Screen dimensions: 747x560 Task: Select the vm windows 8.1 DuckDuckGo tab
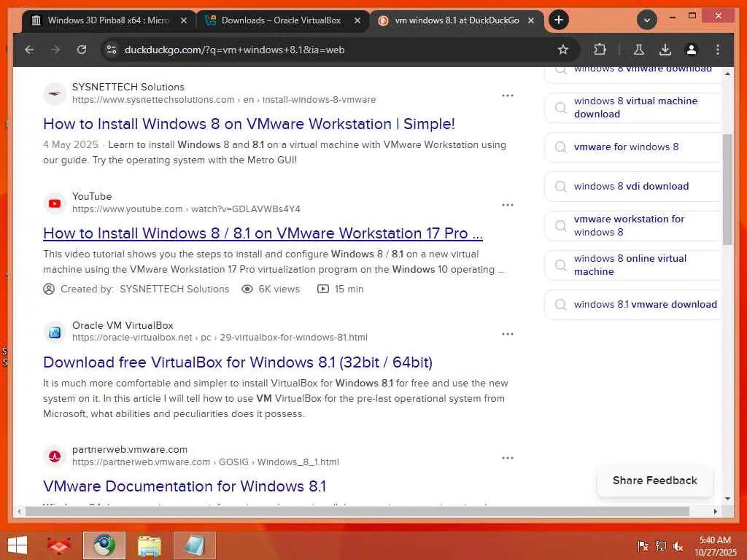coord(457,20)
